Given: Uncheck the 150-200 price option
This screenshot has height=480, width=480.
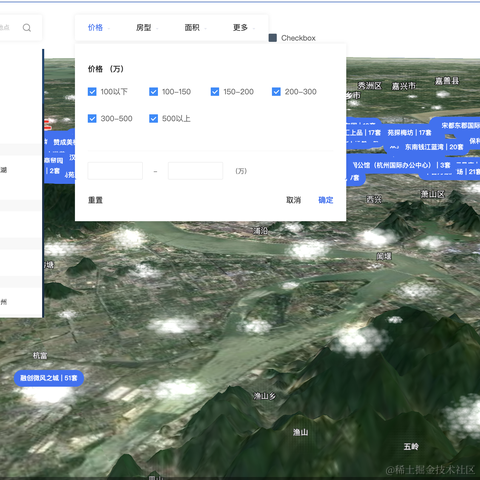Looking at the screenshot, I should click(215, 92).
